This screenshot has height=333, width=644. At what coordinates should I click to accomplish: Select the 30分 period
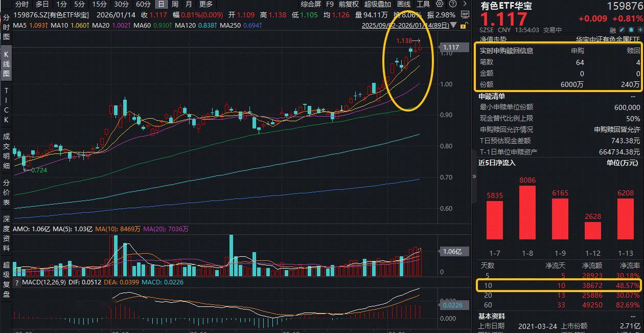point(121,4)
